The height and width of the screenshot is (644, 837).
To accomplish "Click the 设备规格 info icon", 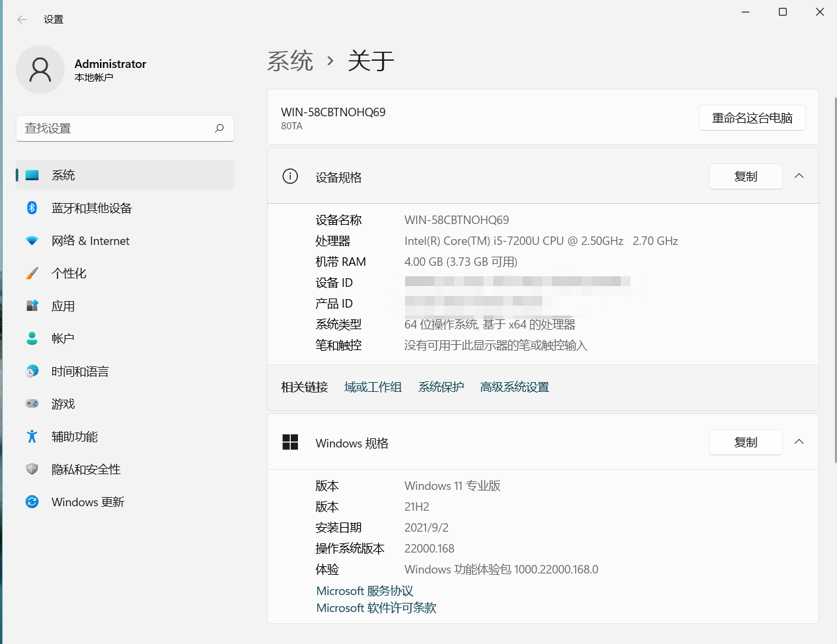I will (x=290, y=176).
